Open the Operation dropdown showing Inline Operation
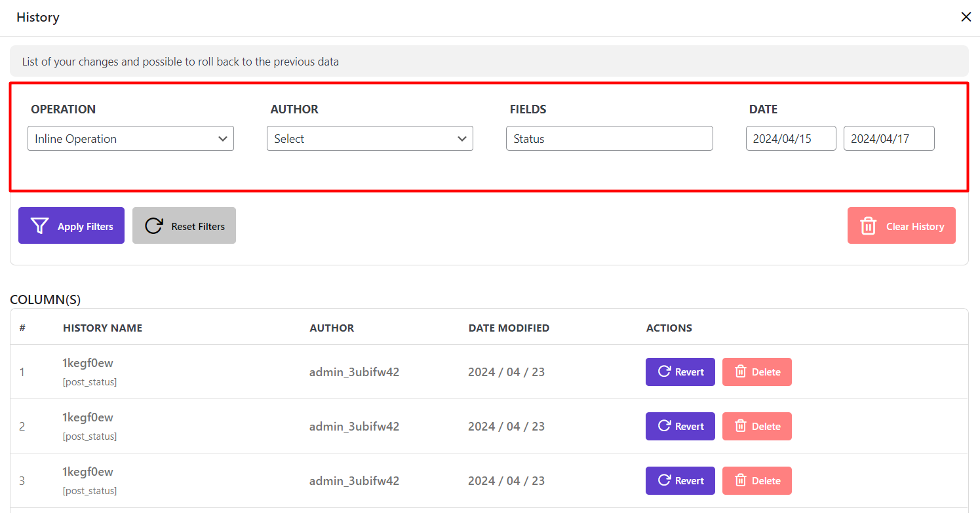The image size is (980, 521). 130,139
